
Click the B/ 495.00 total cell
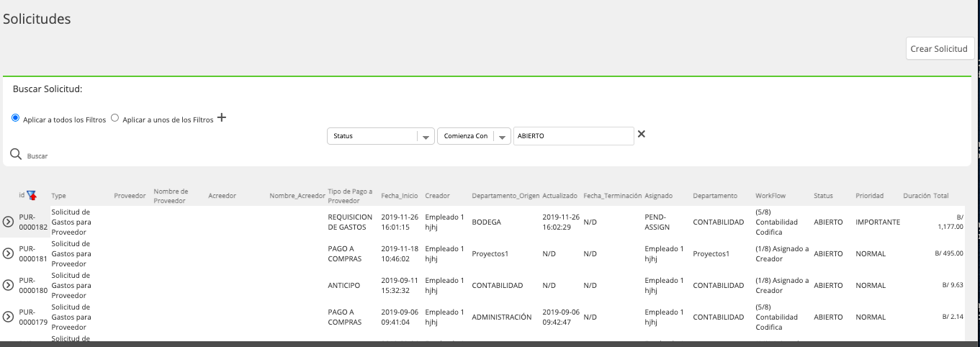[949, 253]
